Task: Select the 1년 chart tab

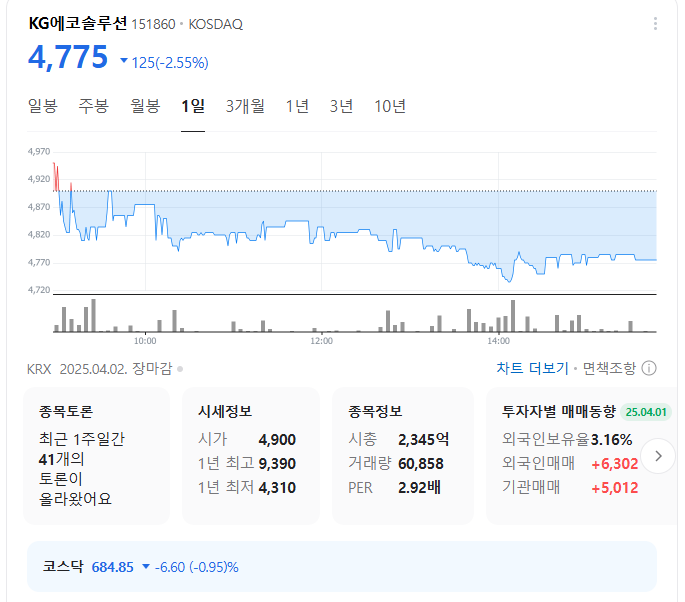Action: click(x=297, y=106)
